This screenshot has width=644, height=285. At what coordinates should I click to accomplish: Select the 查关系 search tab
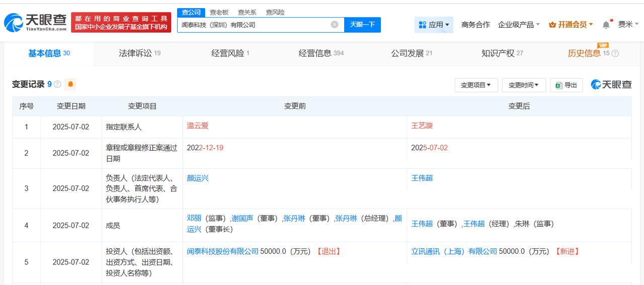point(247,12)
